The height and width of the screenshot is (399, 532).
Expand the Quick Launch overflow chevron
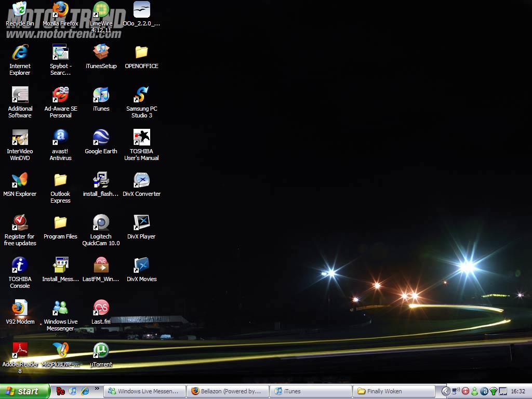click(x=97, y=389)
